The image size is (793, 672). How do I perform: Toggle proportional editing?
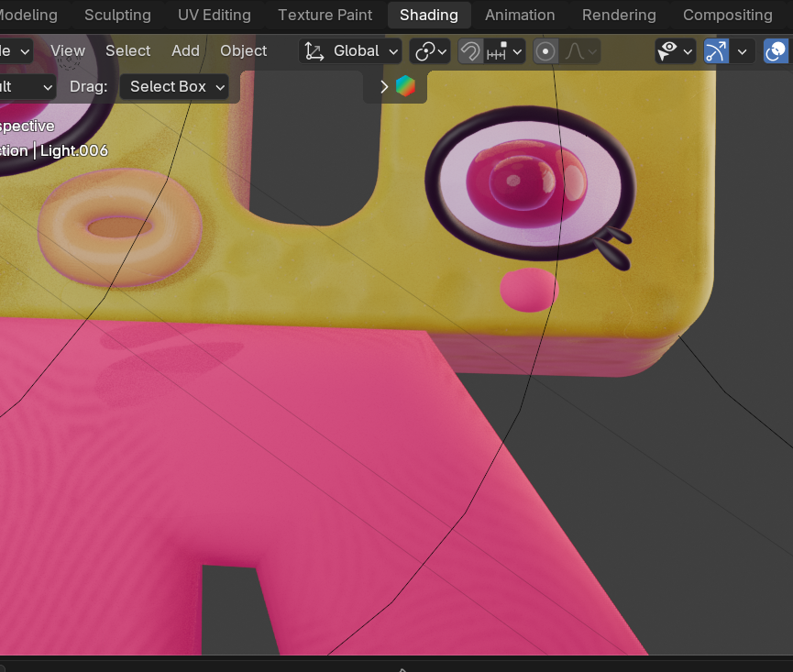(x=545, y=51)
